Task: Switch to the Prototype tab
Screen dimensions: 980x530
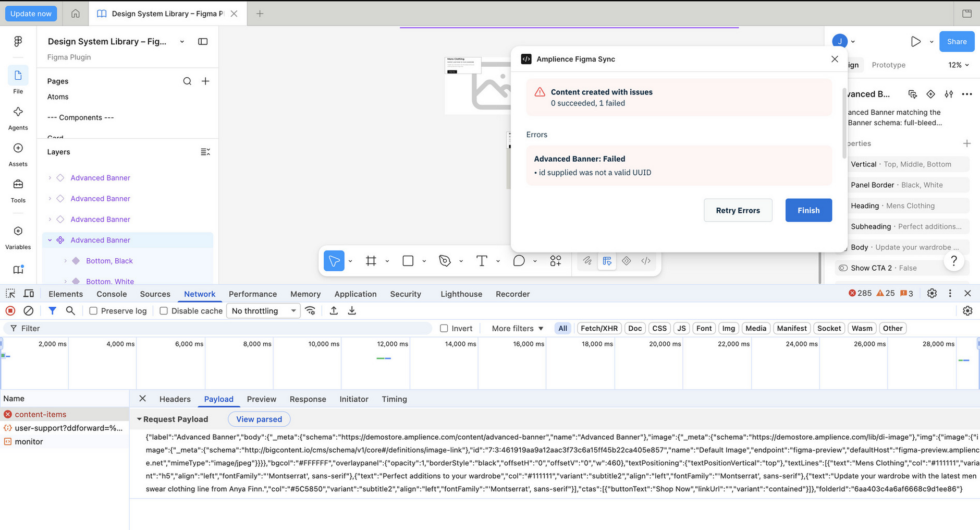Action: [x=888, y=65]
